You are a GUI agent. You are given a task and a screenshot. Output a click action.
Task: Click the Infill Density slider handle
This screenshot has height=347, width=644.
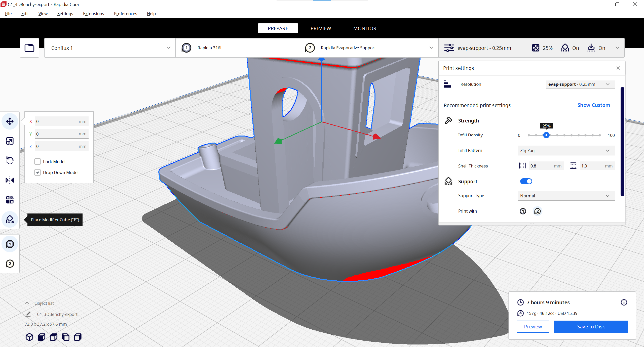(x=546, y=135)
